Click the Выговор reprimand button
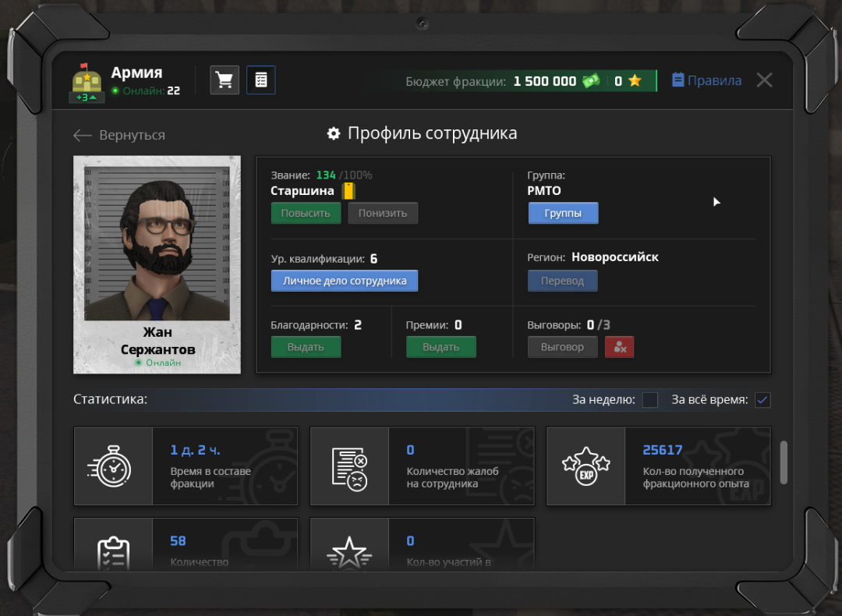This screenshot has width=842, height=616. click(x=562, y=347)
